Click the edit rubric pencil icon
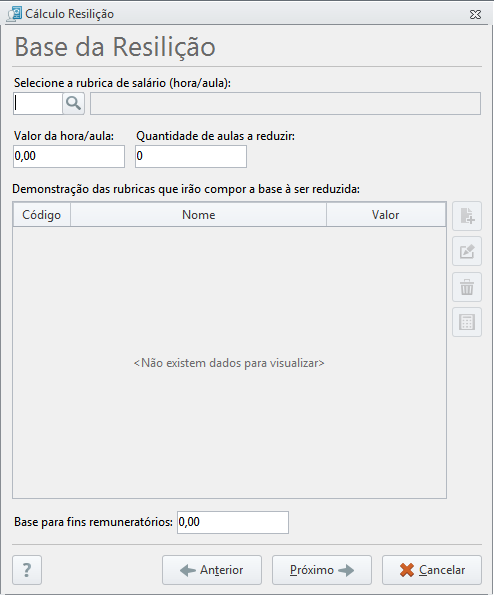 click(467, 251)
